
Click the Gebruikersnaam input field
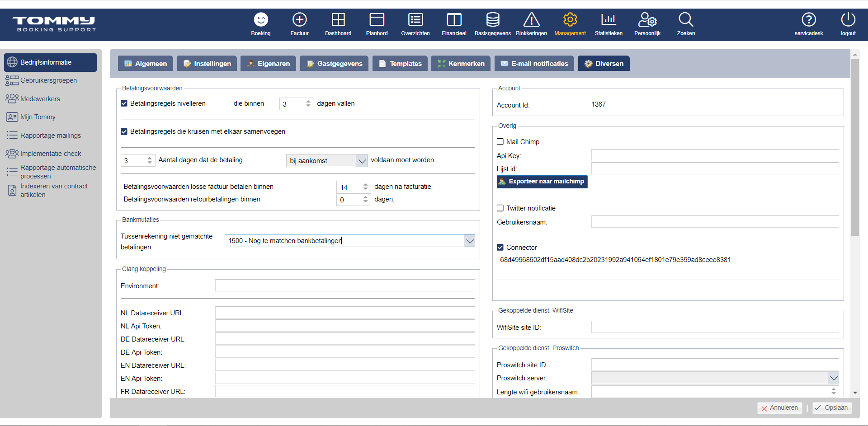pyautogui.click(x=715, y=222)
